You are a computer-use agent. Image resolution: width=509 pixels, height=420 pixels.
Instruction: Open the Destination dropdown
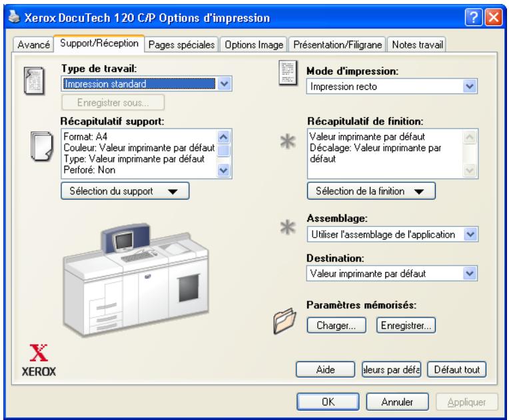click(470, 274)
